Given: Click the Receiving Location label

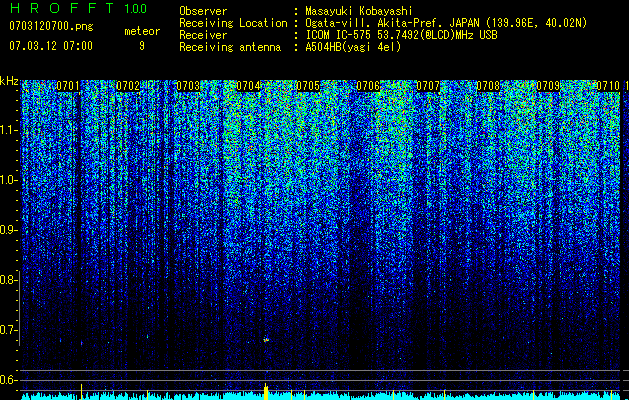Looking at the screenshot, I should [233, 23].
